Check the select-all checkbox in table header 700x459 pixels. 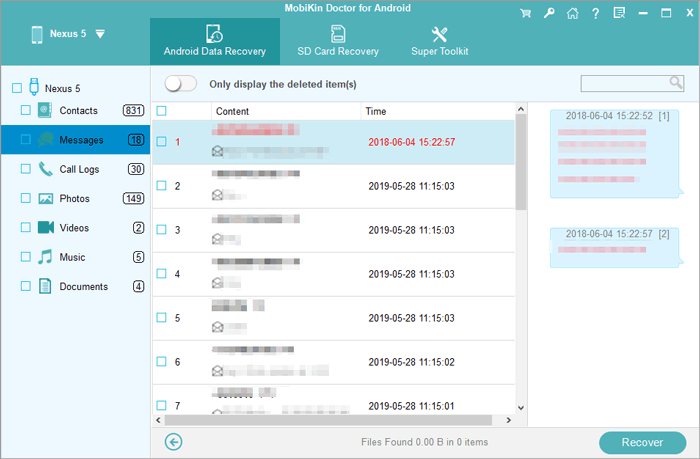pos(162,111)
